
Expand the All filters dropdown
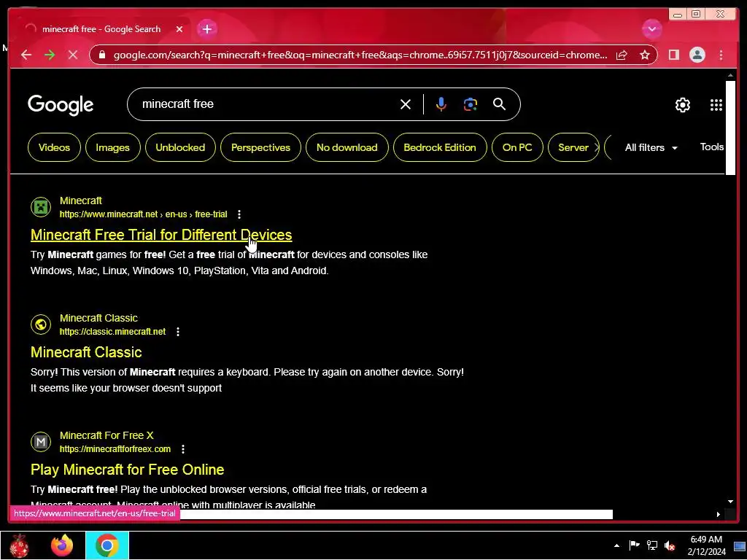(651, 147)
